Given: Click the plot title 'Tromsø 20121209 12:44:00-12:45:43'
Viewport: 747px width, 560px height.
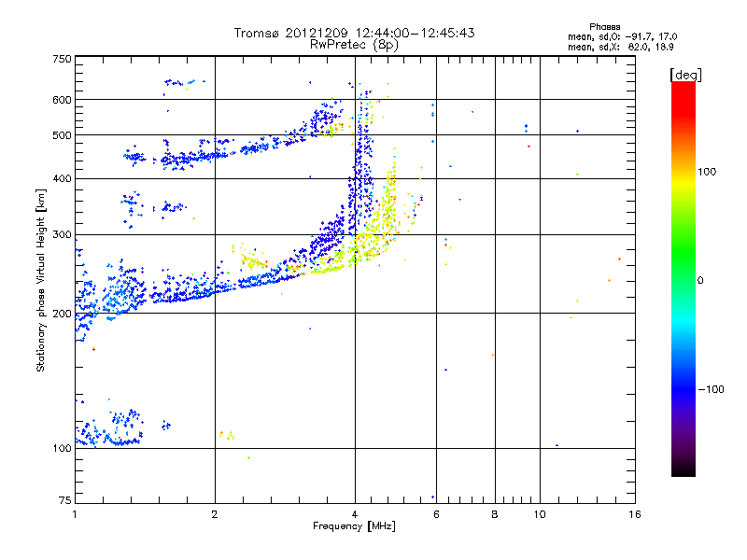Looking at the screenshot, I should (354, 33).
